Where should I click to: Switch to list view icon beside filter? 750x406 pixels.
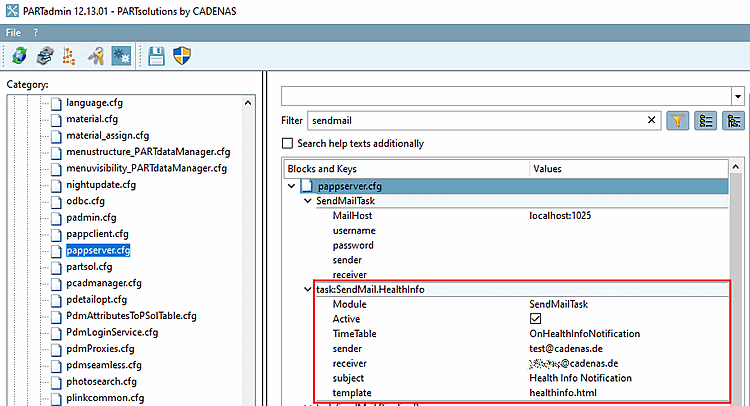point(706,121)
